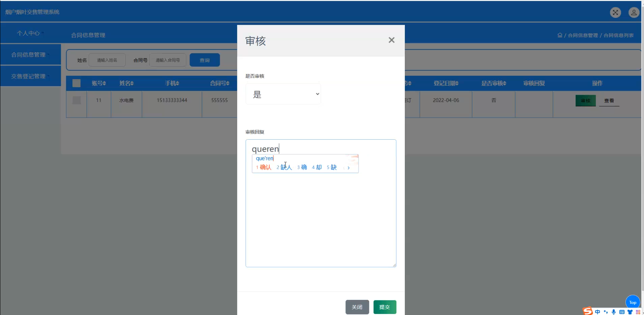Viewport: 644px width, 315px height.
Task: Click the blue Top scroll button
Action: 633,302
